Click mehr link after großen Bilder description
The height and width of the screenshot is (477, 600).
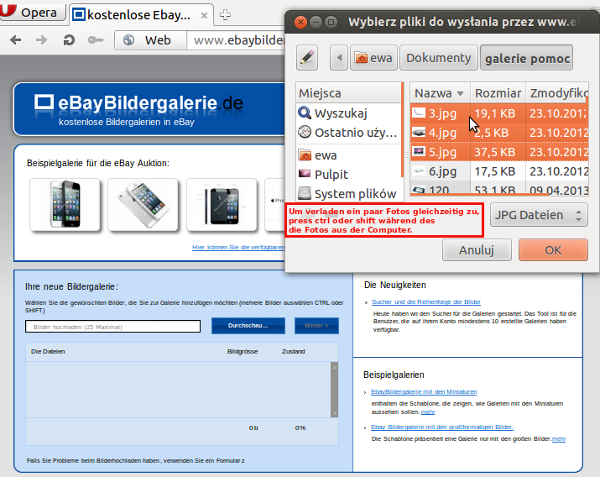(x=559, y=439)
